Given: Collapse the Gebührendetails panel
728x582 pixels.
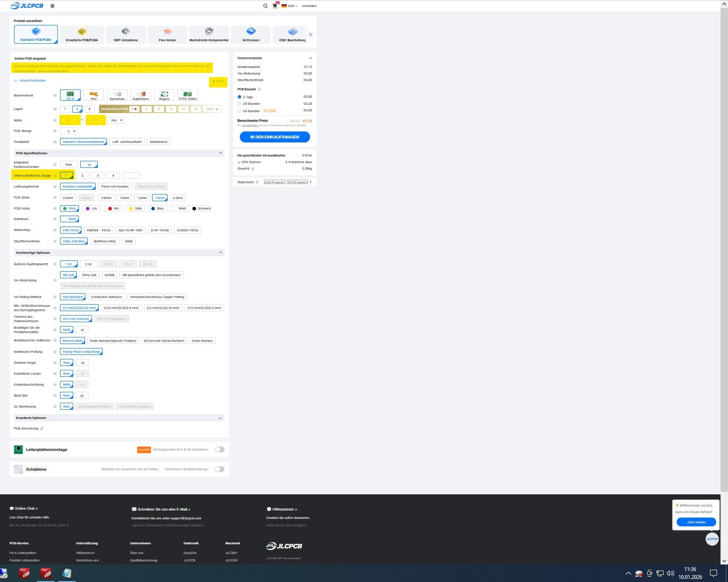Looking at the screenshot, I should [x=310, y=58].
